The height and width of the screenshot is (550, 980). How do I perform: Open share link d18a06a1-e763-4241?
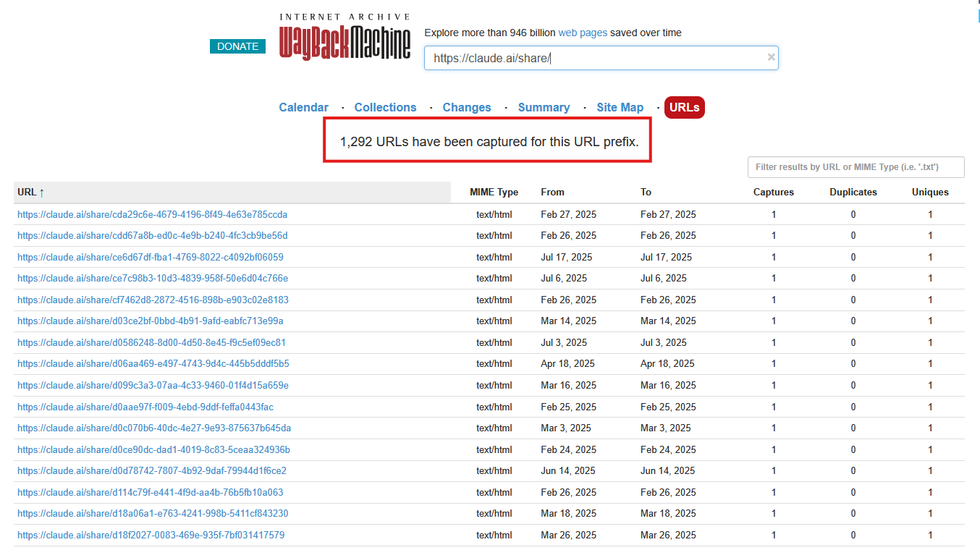tap(153, 513)
